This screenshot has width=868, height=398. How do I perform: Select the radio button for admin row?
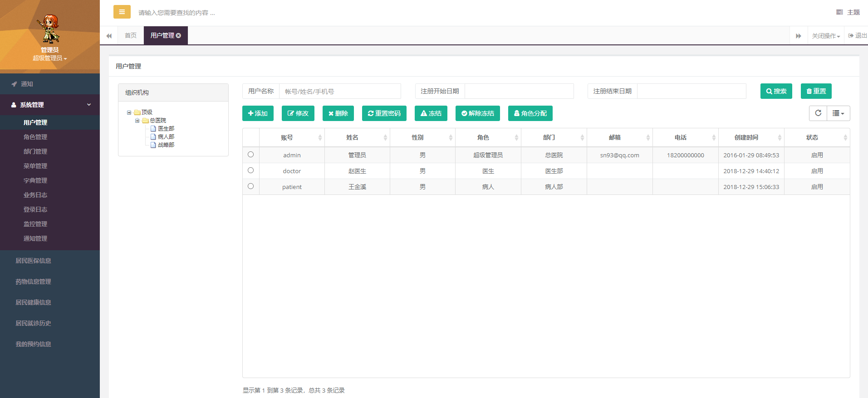250,155
